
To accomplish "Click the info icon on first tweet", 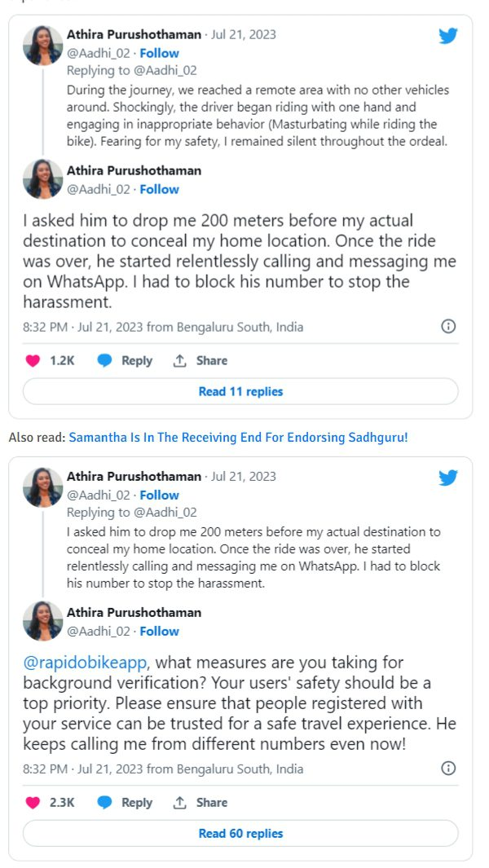I will [447, 327].
